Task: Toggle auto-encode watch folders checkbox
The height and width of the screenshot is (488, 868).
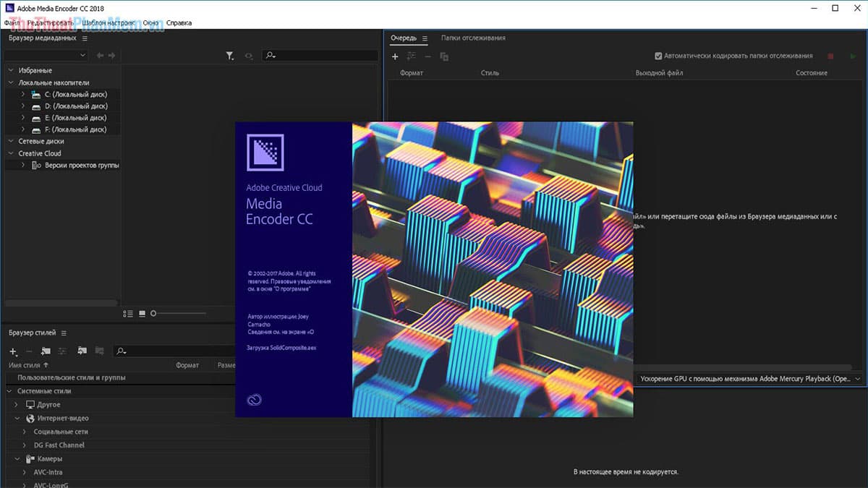Action: pos(658,56)
